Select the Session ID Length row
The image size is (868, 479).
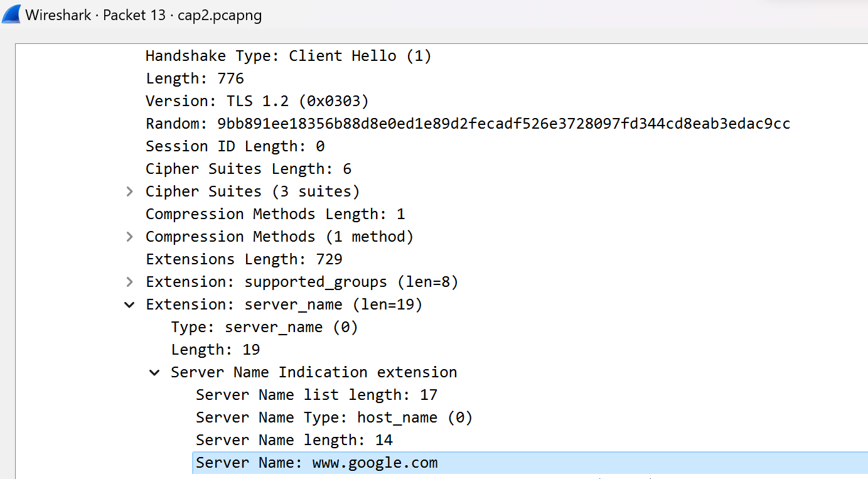235,146
